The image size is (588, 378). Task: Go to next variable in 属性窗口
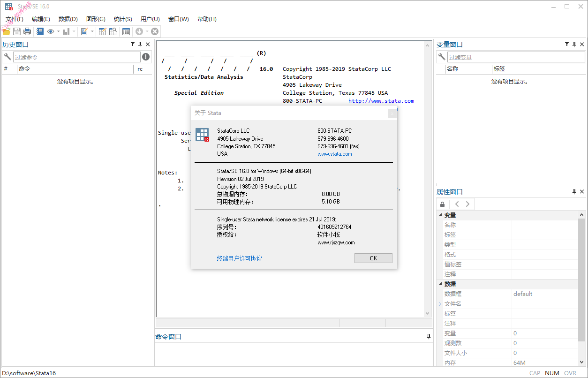click(467, 204)
